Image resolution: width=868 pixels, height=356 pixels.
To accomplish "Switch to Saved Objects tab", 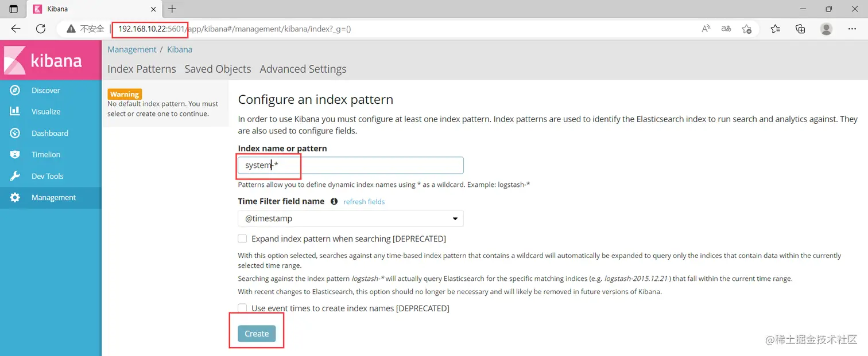I will coord(218,69).
